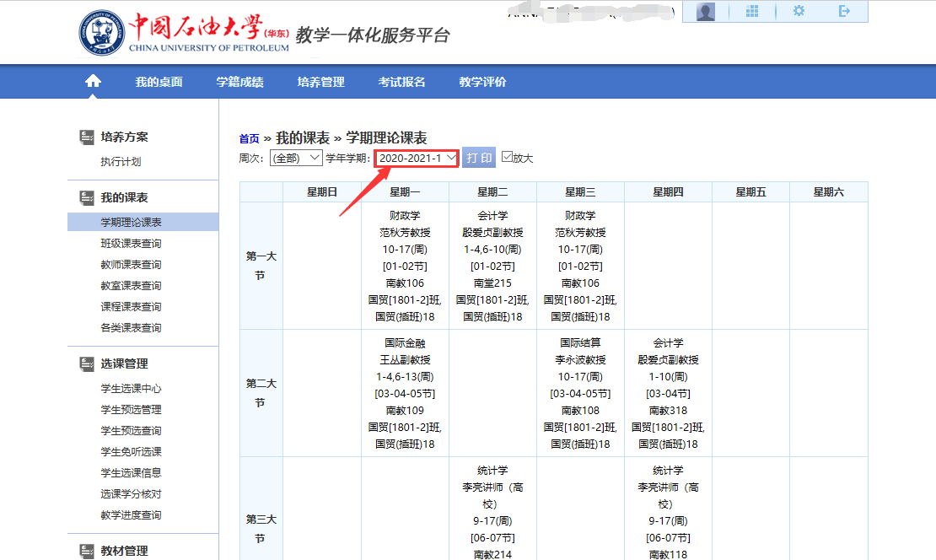Click the Monday 财政学 course cell
The height and width of the screenshot is (560, 936).
point(405,266)
